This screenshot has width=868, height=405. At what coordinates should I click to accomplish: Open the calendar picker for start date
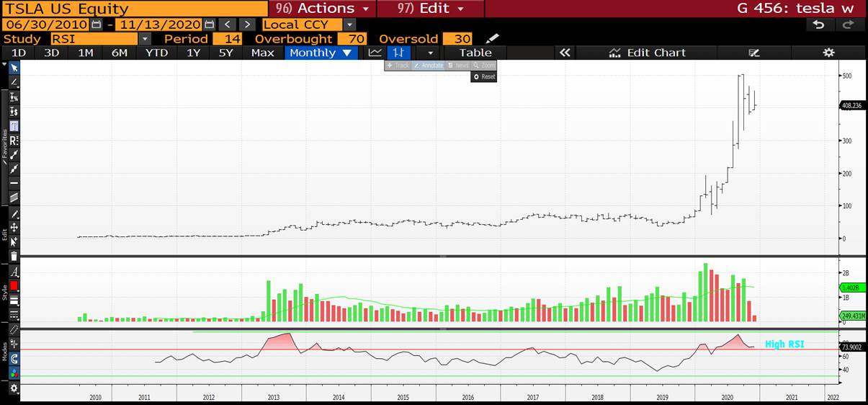[x=97, y=24]
